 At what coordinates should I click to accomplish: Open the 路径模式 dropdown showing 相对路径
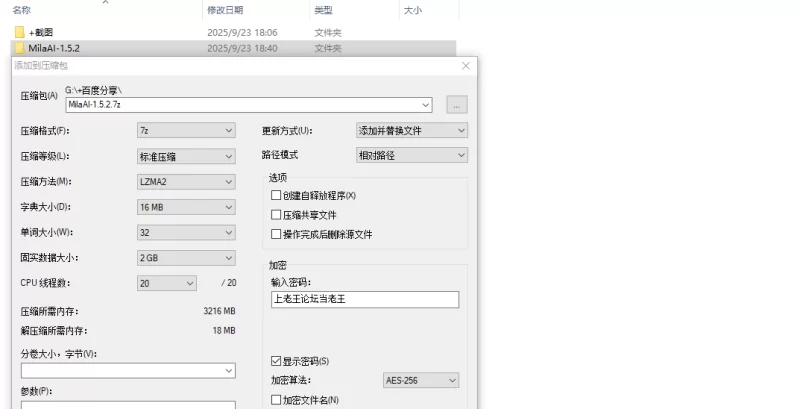pos(412,155)
